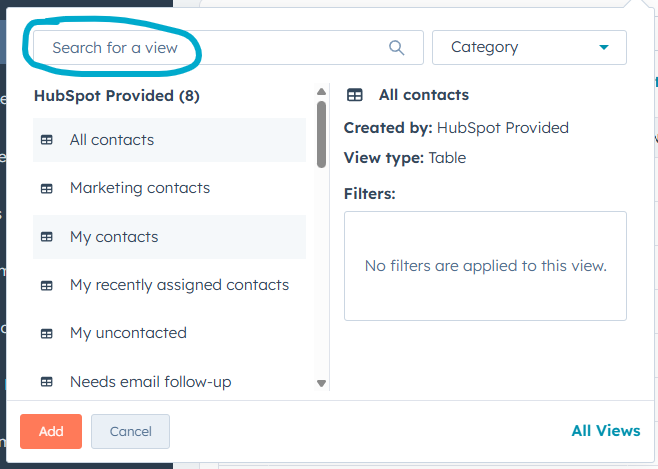658x469 pixels.
Task: Click the view list scrollbar down arrow
Action: coord(321,382)
